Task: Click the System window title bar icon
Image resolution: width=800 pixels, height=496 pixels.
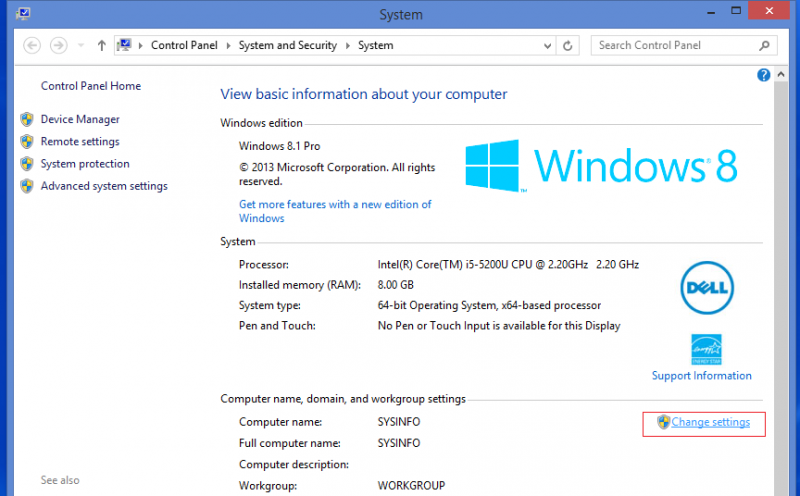Action: point(23,13)
